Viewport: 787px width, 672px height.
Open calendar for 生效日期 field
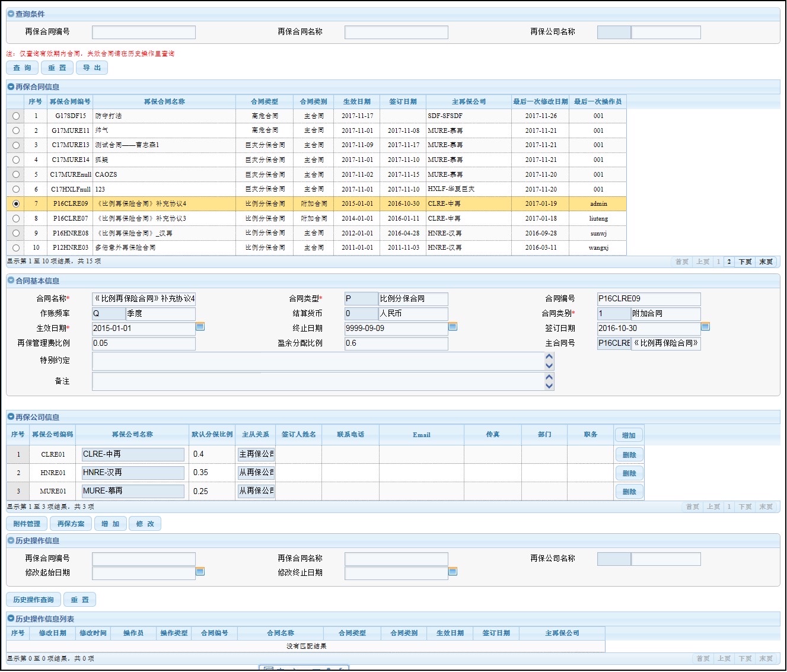click(x=200, y=327)
